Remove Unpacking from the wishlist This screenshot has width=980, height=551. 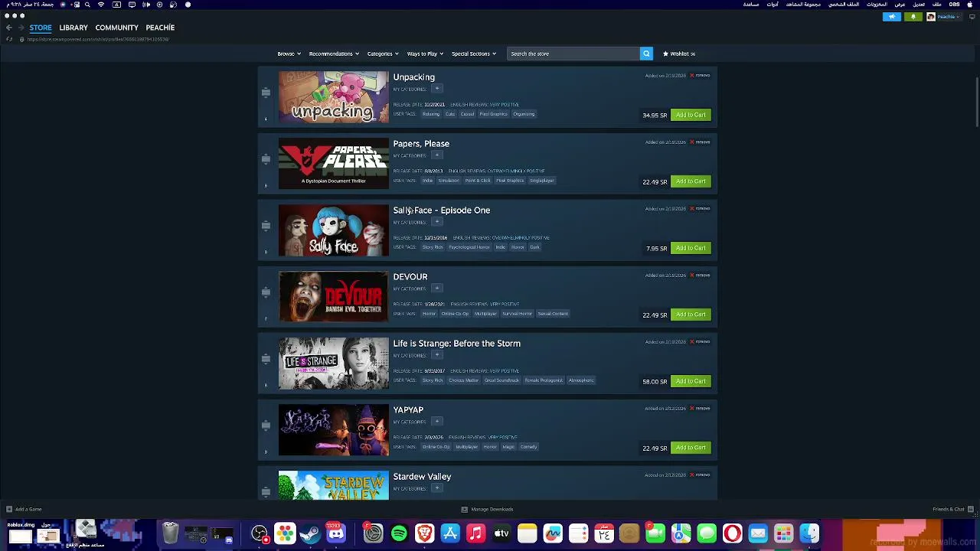(x=701, y=76)
